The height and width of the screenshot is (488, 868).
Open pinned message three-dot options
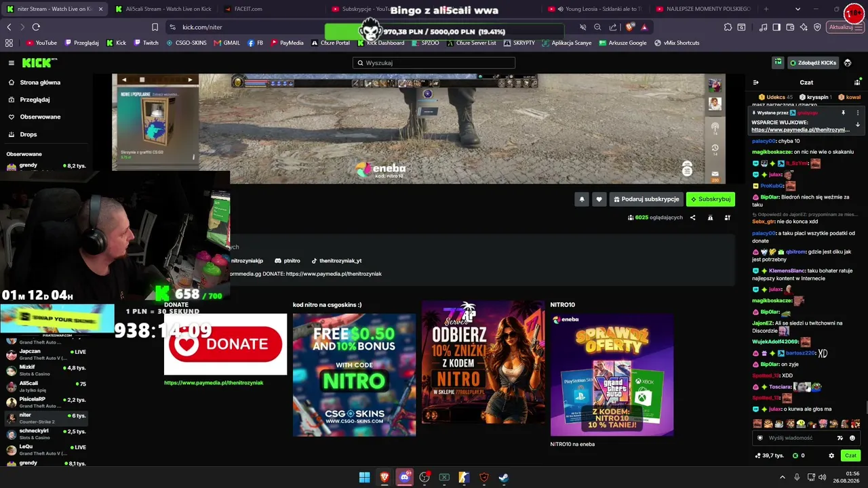coord(857,113)
